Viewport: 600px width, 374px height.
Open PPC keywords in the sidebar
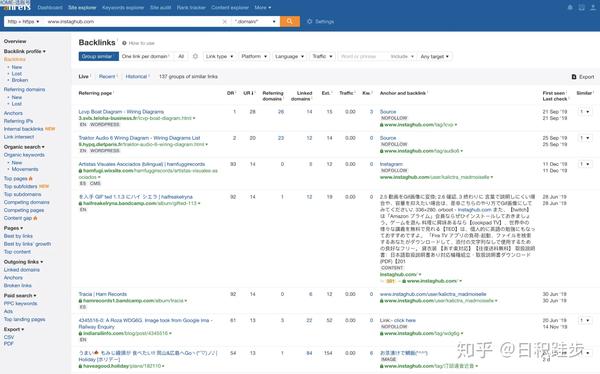(20, 304)
